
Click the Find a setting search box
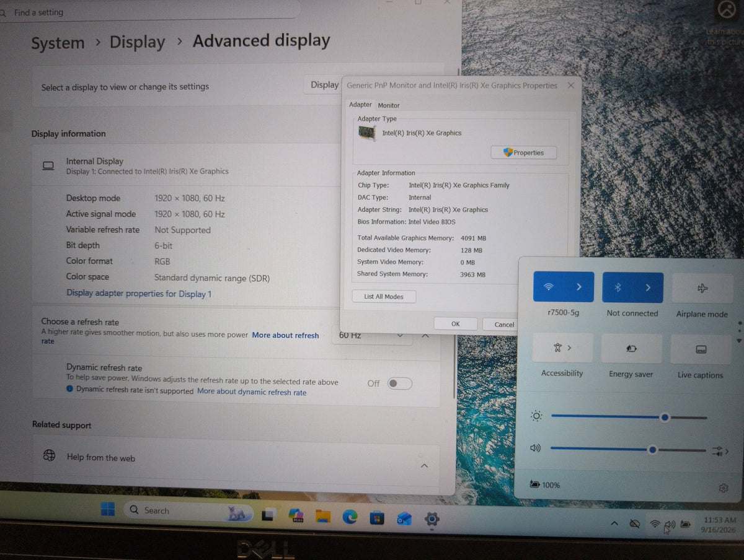pos(149,12)
